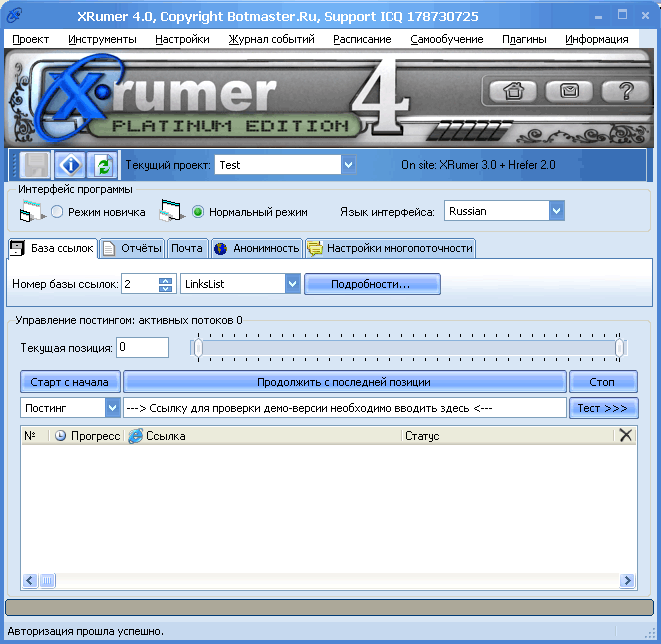Switch to the Почта tab
The image size is (661, 644).
click(x=187, y=248)
